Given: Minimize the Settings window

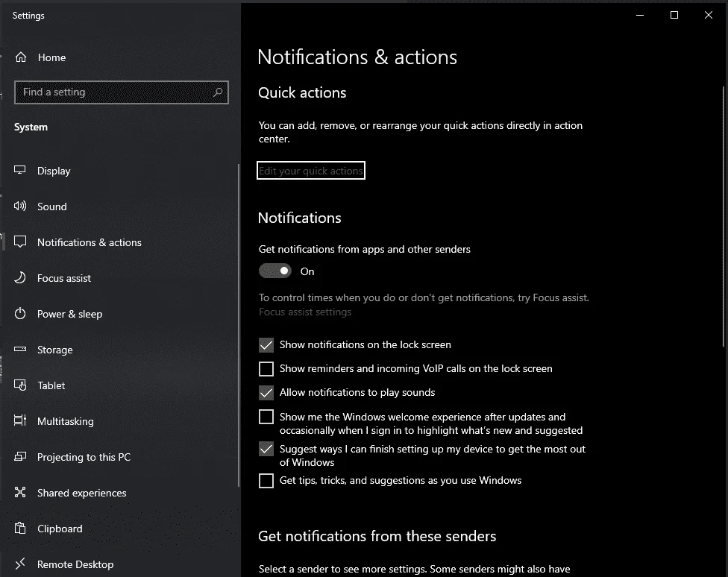Looking at the screenshot, I should click(x=640, y=15).
